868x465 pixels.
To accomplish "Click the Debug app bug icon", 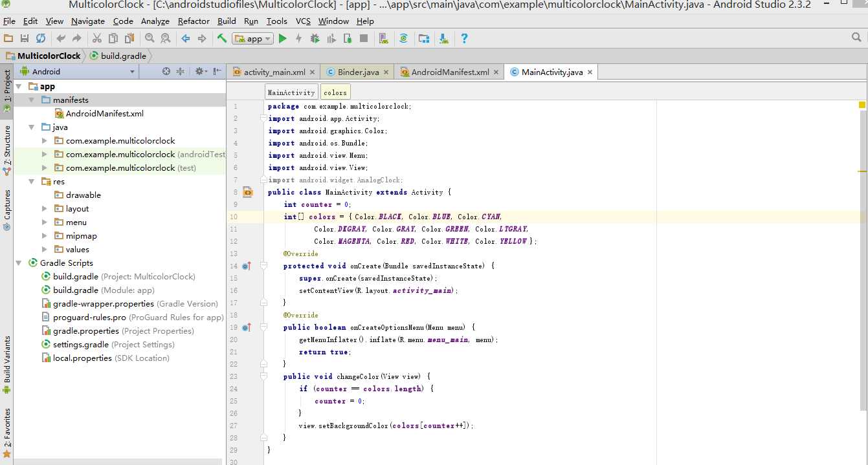I will coord(315,39).
